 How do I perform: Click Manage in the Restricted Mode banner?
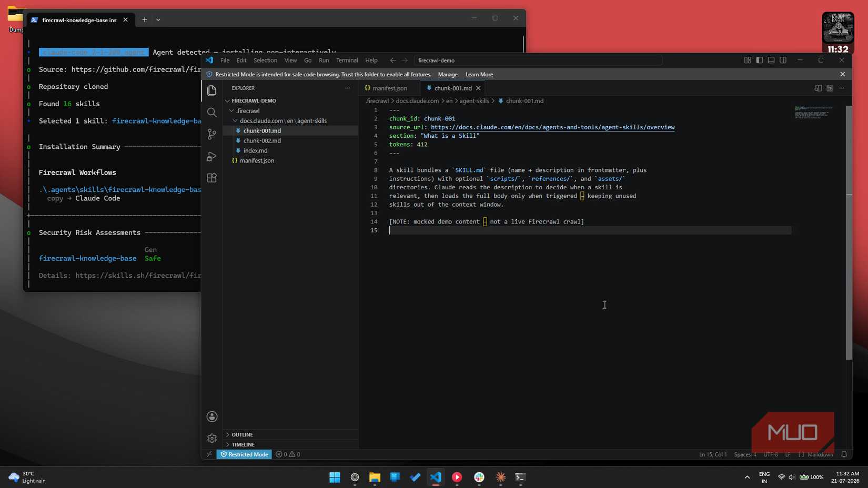pos(448,75)
